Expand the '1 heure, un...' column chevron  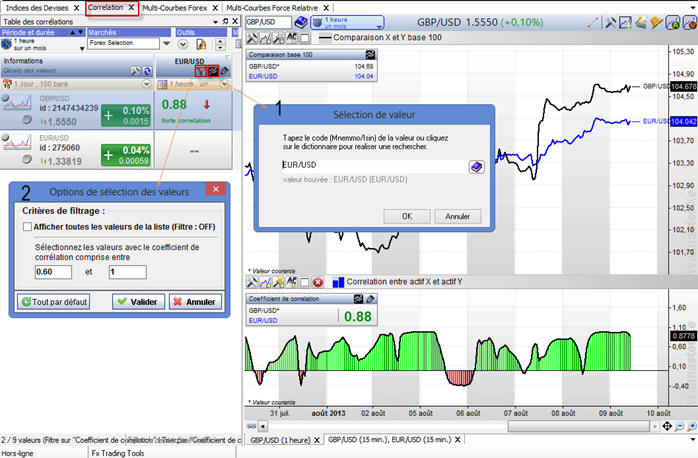tap(224, 84)
